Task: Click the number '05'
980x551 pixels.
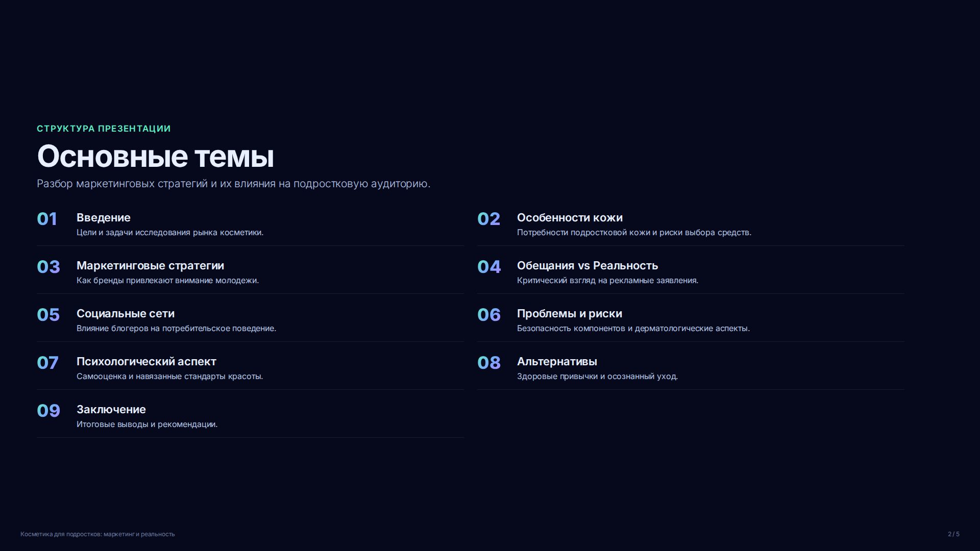Action: [x=48, y=315]
